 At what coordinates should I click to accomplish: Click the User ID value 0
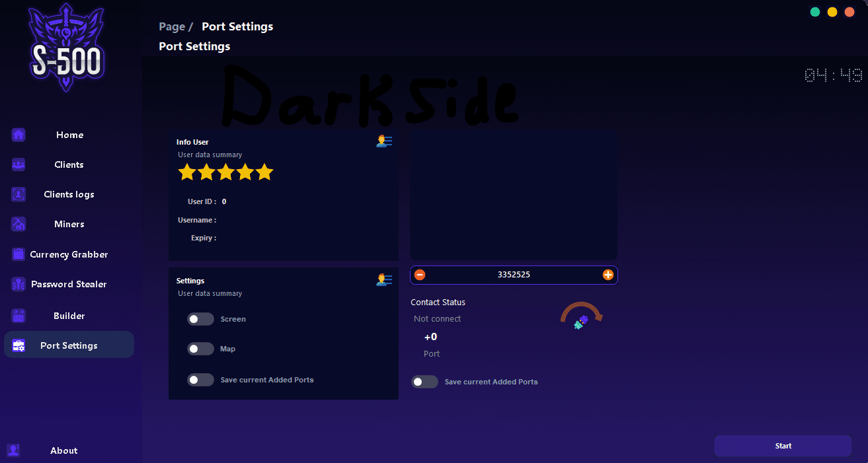224,201
